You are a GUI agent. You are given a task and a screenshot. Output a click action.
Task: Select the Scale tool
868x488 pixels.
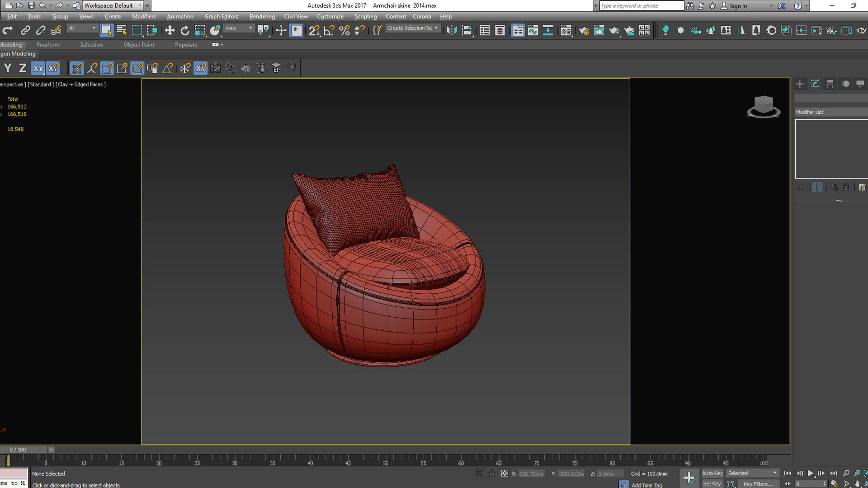tap(200, 30)
